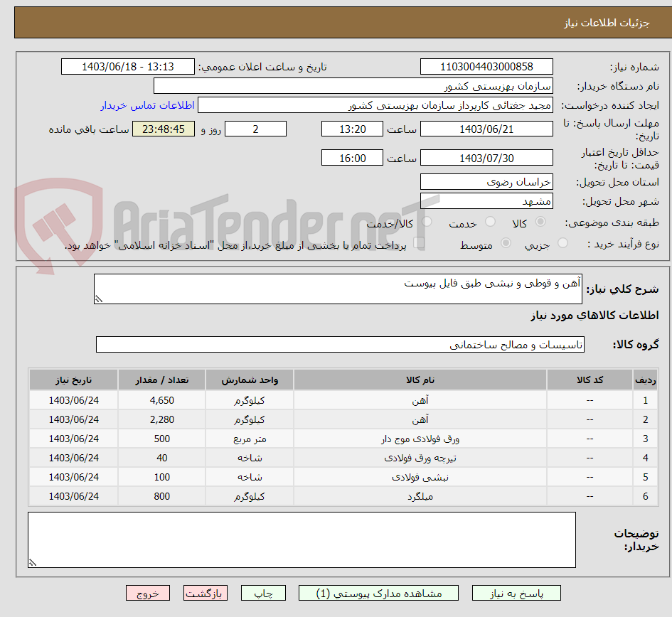Open مشاهده مدارک پیوستی (1) attachments
This screenshot has height=617, width=672.
click(x=378, y=593)
